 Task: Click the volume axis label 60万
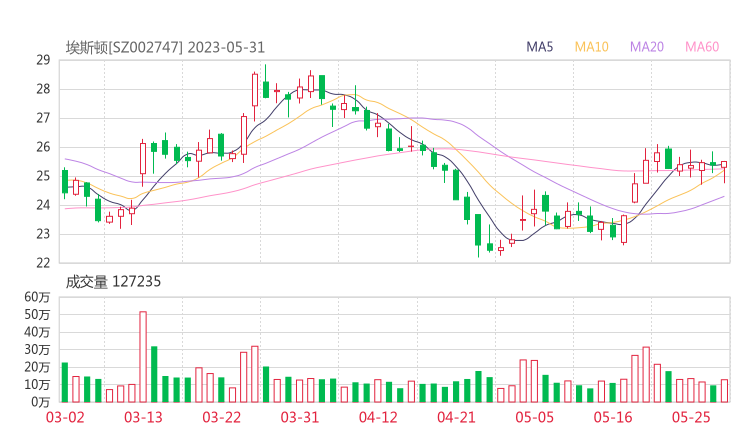37,297
